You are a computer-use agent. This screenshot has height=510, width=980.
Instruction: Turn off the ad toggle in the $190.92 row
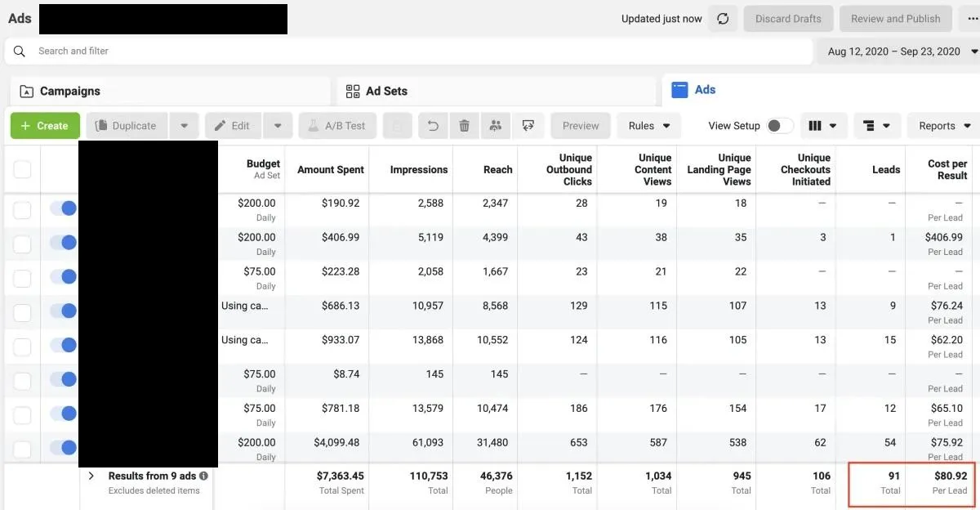[63, 209]
